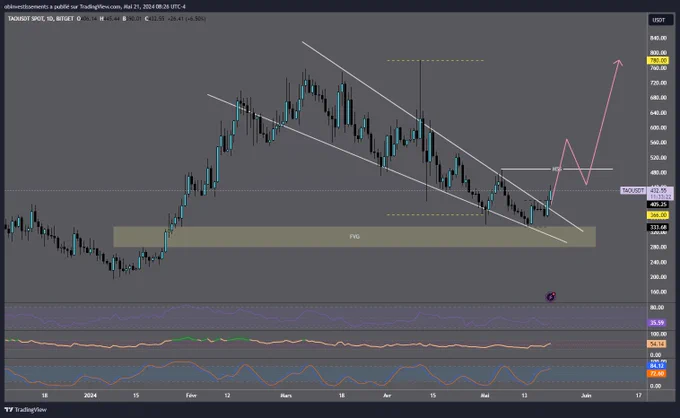680x418 pixels.
Task: Click the 2024 date label on time axis
Action: pos(90,395)
